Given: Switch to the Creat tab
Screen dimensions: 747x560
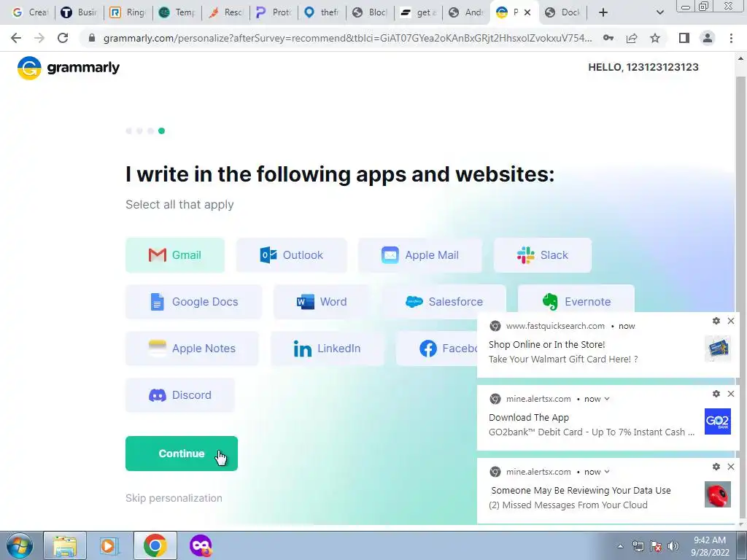Looking at the screenshot, I should [x=29, y=12].
